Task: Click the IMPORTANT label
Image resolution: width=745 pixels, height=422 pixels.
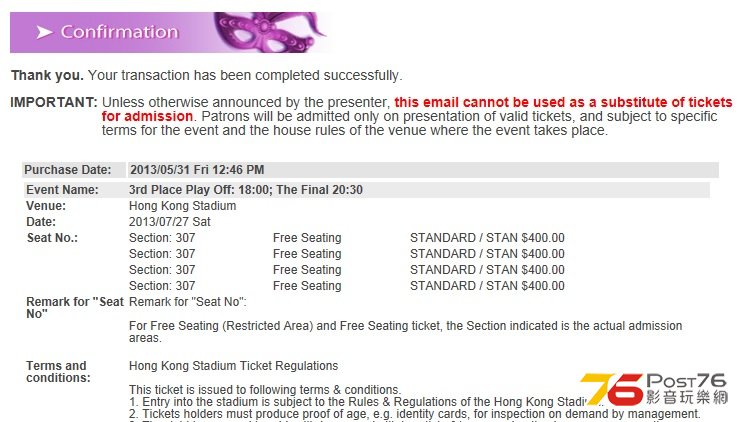Action: 54,102
